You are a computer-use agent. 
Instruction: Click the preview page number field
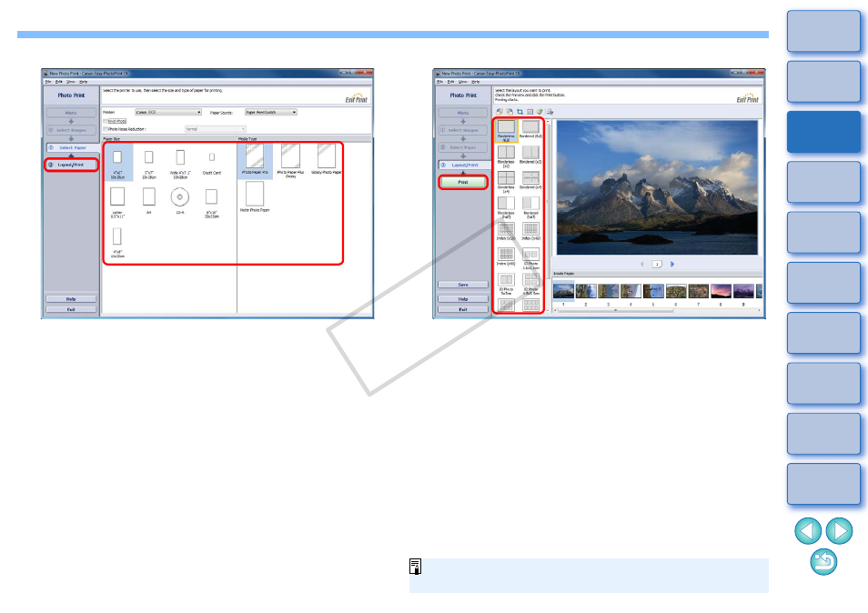pos(657,265)
